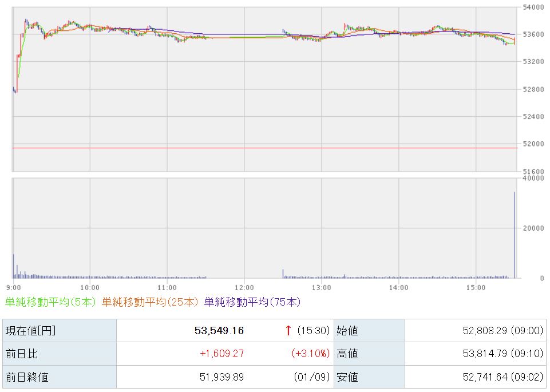Click the 40000 volume axis label
The height and width of the screenshot is (392, 550).
pyautogui.click(x=533, y=179)
